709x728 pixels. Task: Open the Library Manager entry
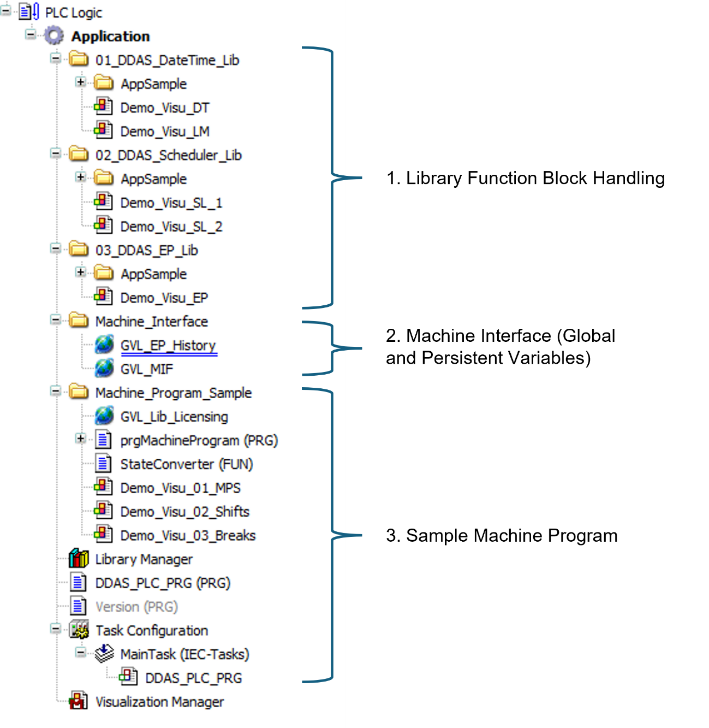pyautogui.click(x=144, y=559)
